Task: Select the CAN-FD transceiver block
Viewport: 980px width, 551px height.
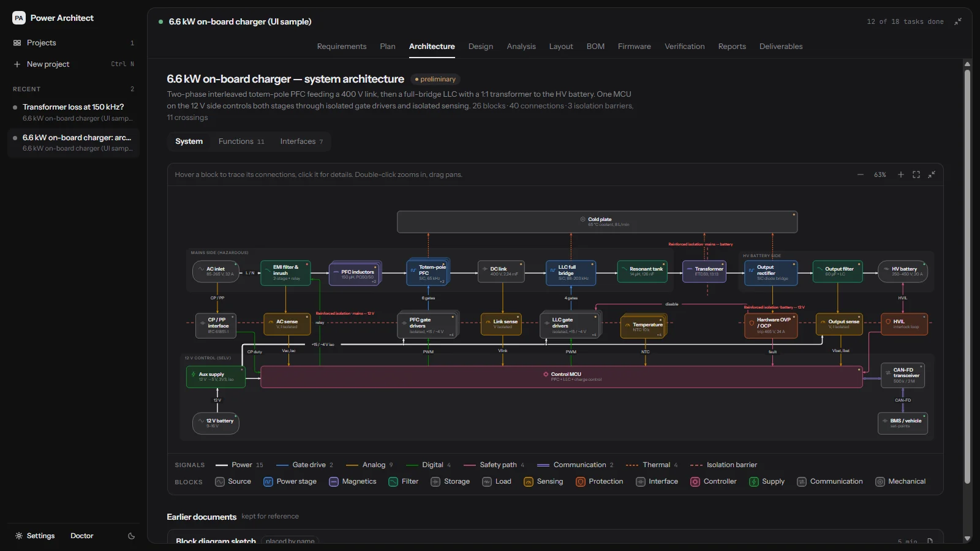Action: click(903, 375)
